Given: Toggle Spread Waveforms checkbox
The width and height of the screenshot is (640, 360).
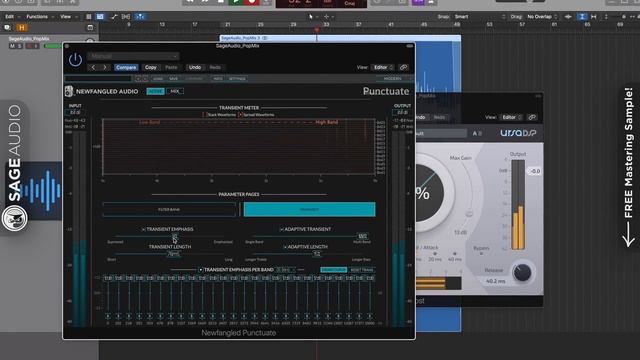Looking at the screenshot, I should pos(240,115).
